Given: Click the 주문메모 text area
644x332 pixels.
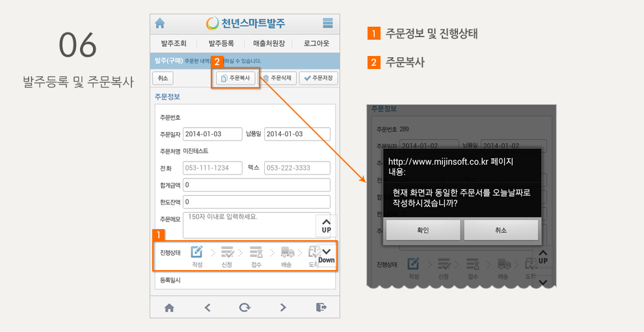Looking at the screenshot, I should coord(256,225).
